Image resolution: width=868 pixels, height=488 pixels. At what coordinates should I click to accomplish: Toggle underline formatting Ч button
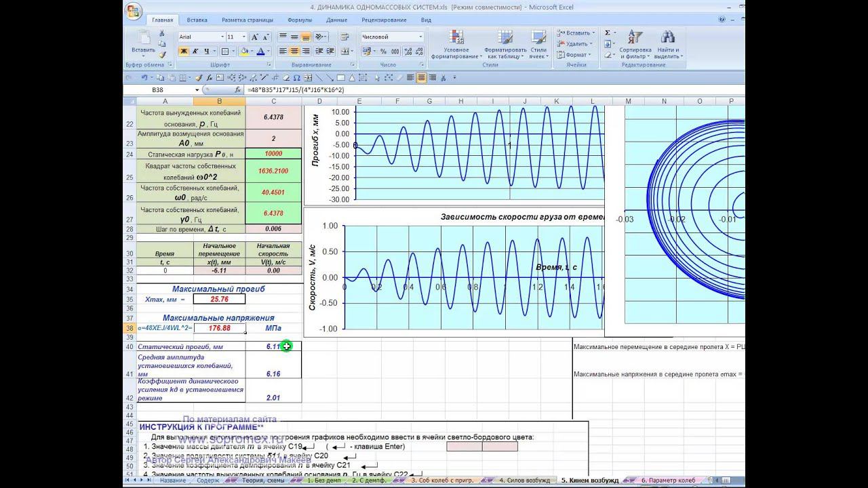206,52
